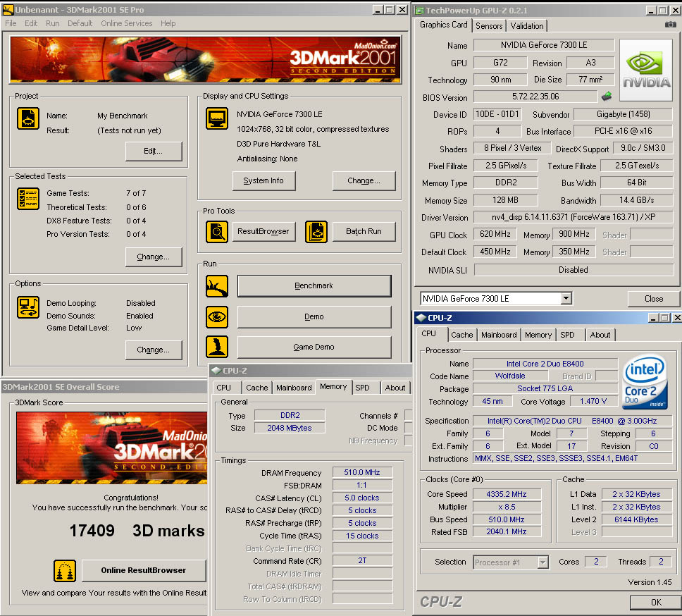Click the GPU Clock 620 MHz field
Viewport: 682px width, 616px height.
tap(495, 234)
